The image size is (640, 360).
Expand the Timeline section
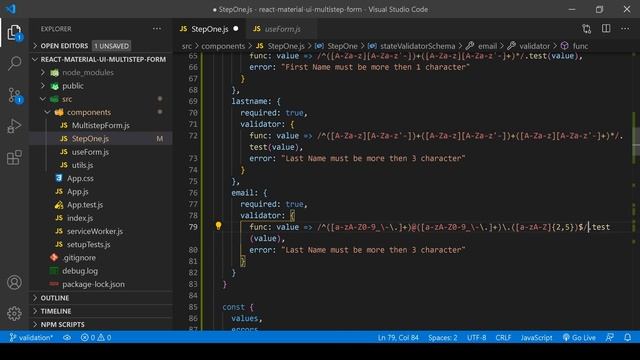(101, 311)
